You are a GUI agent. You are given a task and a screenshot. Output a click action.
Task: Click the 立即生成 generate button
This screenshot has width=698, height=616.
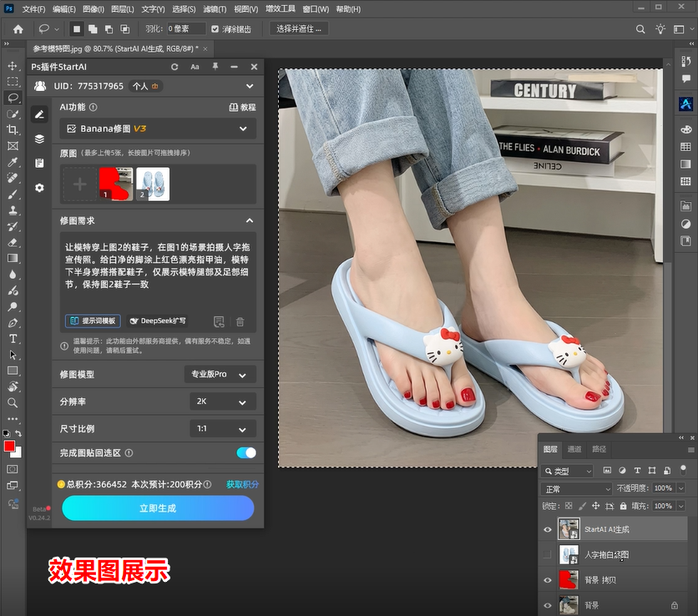tap(158, 508)
